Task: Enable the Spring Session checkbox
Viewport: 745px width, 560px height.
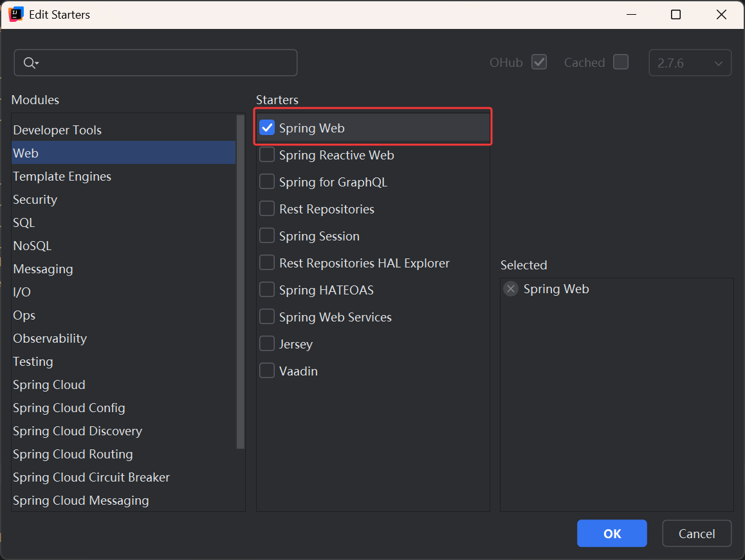Action: tap(267, 236)
